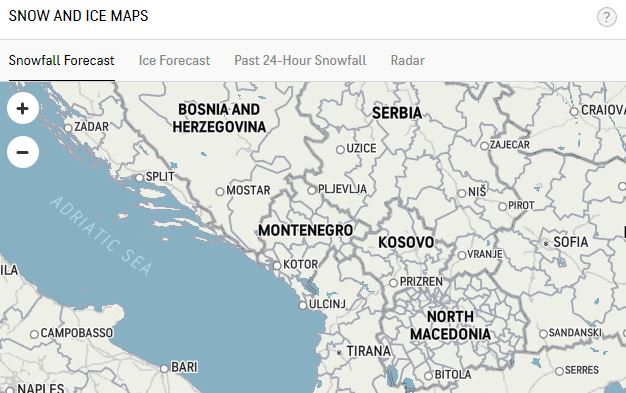Click the Montenegro country label
Screen dimensions: 626x393
tap(305, 230)
